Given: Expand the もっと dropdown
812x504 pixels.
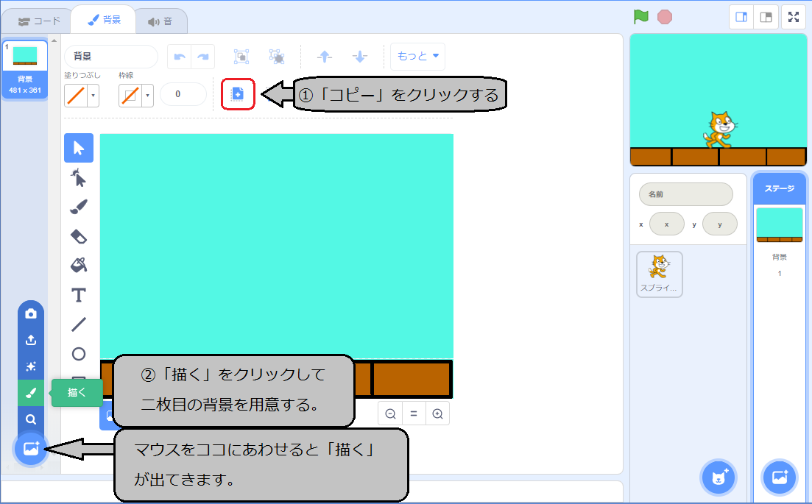Looking at the screenshot, I should point(417,56).
